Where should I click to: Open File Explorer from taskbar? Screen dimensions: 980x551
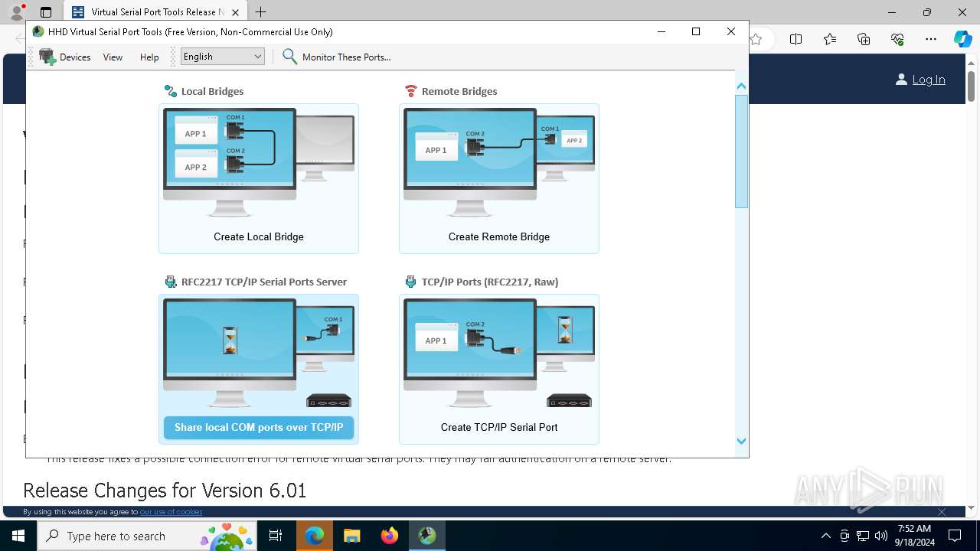(x=352, y=536)
